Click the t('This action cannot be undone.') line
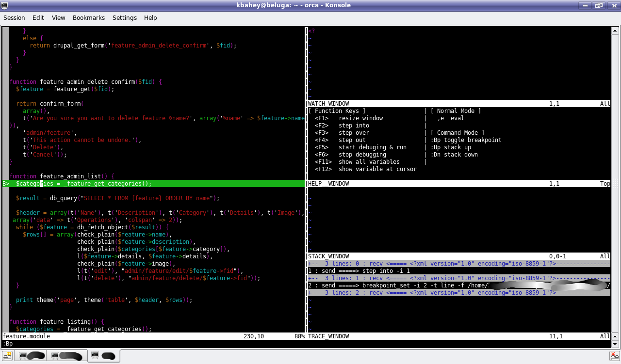Screen dimensions: 621x364 pyautogui.click(x=82, y=140)
